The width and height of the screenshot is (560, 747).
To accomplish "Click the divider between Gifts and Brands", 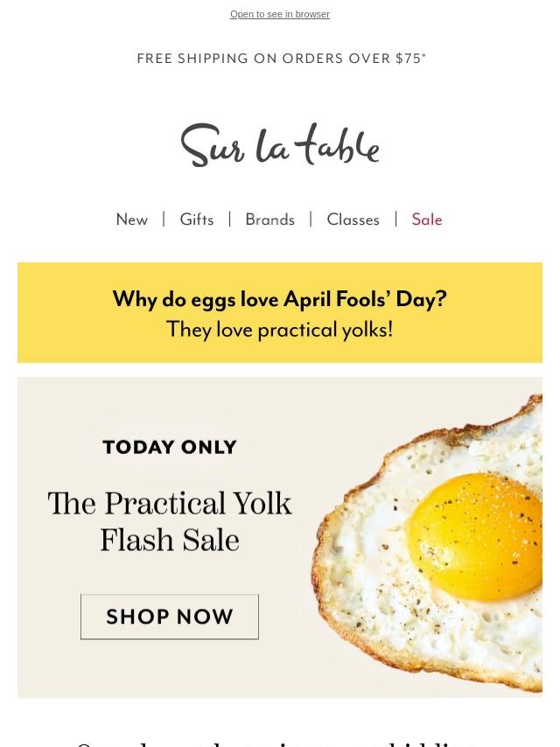I will 230,219.
